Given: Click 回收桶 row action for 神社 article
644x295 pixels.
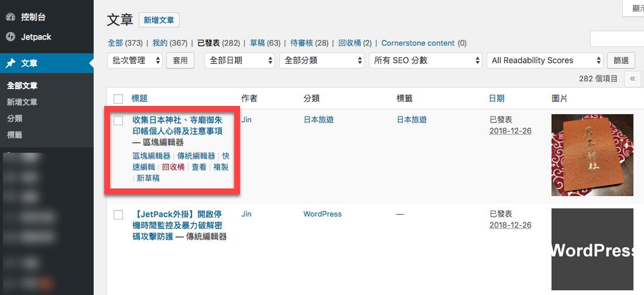Looking at the screenshot, I should pos(173,167).
